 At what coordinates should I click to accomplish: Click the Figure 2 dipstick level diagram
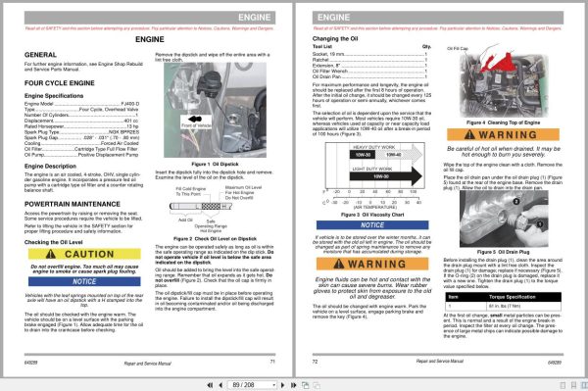pos(215,208)
